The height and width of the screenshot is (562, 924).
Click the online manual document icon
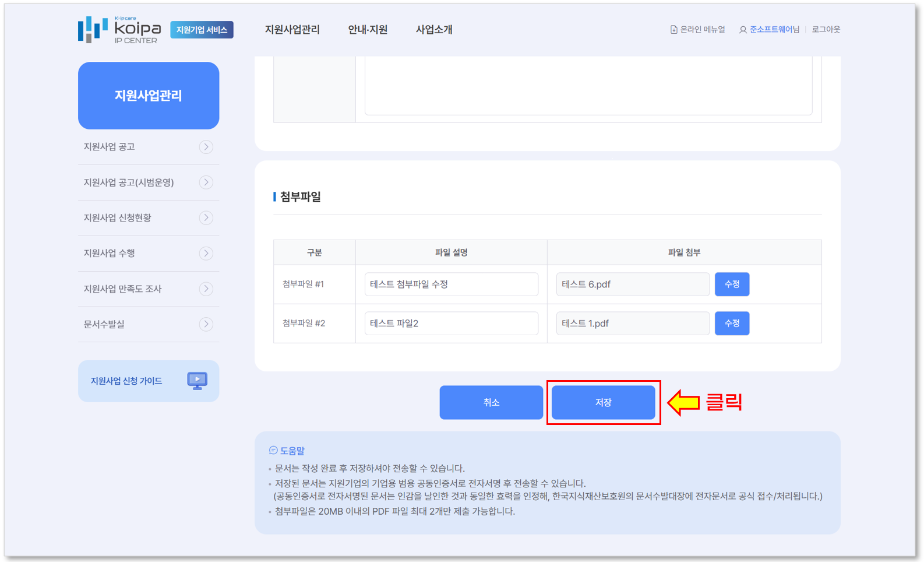pyautogui.click(x=673, y=30)
